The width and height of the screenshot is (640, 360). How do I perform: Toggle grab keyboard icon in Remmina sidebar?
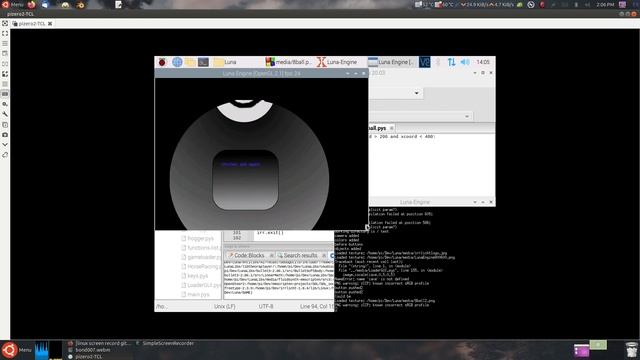tap(5, 94)
